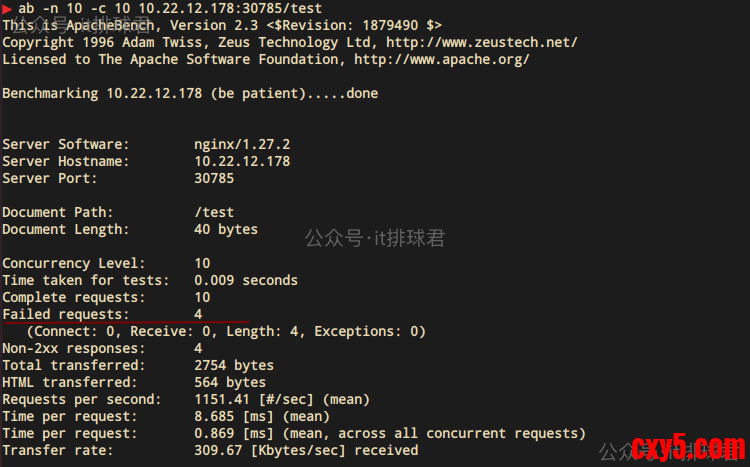Click the Requests per second value 1151.41
Image resolution: width=750 pixels, height=467 pixels.
coord(222,399)
